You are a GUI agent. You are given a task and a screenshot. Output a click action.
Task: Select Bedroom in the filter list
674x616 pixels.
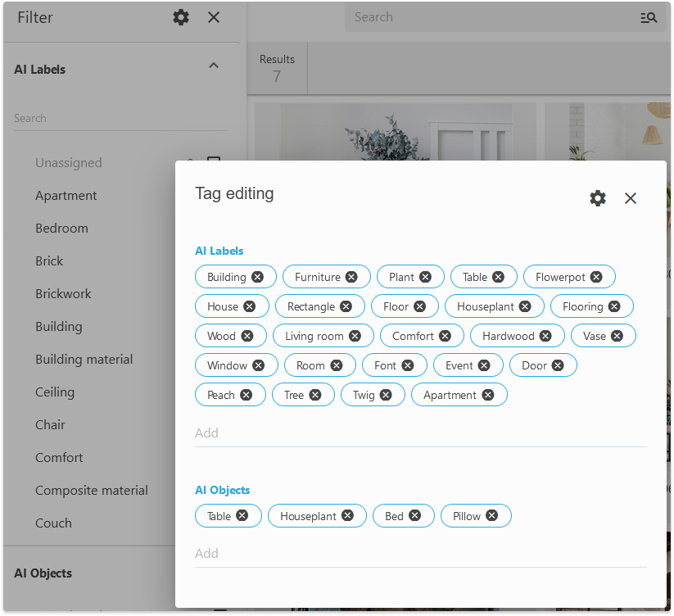coord(61,229)
